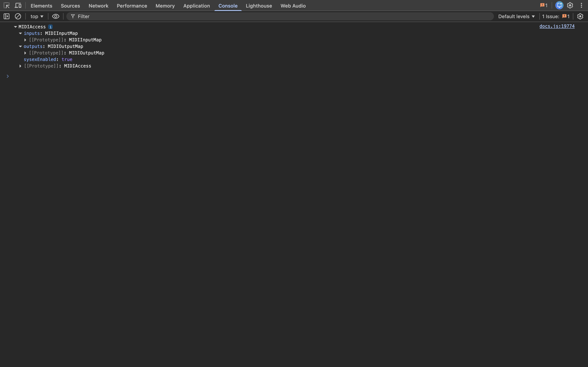Viewport: 588px width, 367px height.
Task: Switch to the Network tab
Action: click(x=98, y=6)
